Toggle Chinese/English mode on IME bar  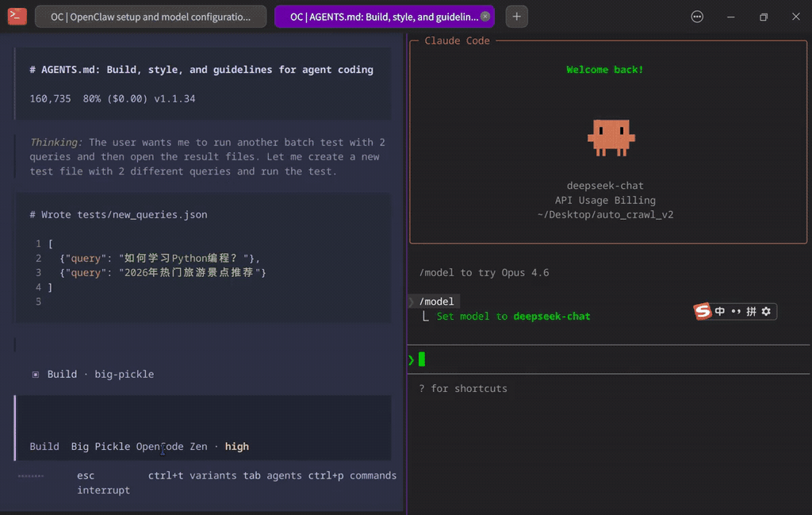(720, 311)
